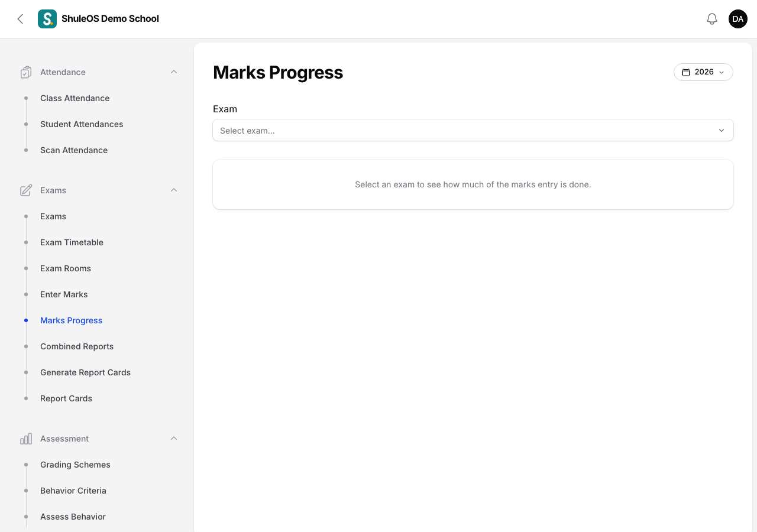Open the DA user avatar menu
This screenshot has height=532, width=757.
[x=738, y=19]
